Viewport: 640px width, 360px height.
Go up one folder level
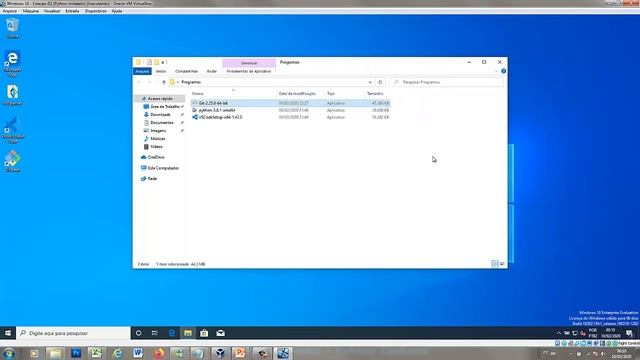[164, 82]
